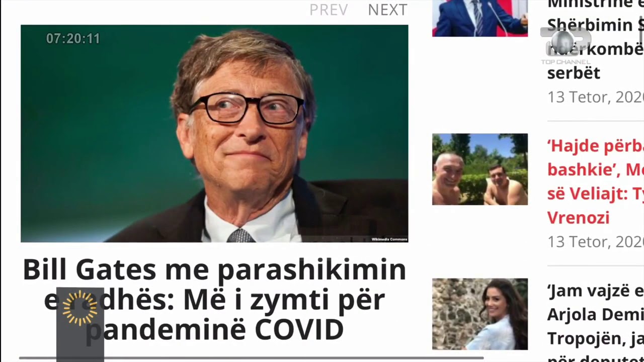Click the first '13 Tetor, 2020' date

pos(596,97)
